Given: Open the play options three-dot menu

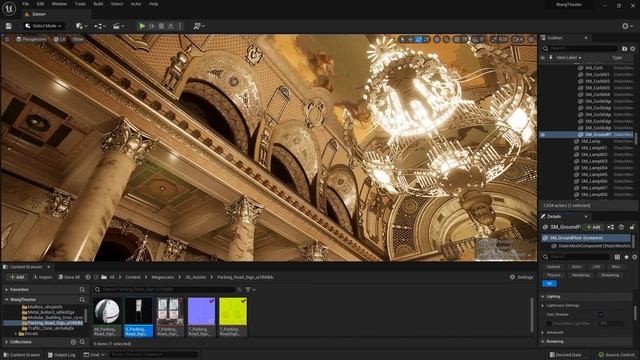Looking at the screenshot, I should (x=180, y=26).
